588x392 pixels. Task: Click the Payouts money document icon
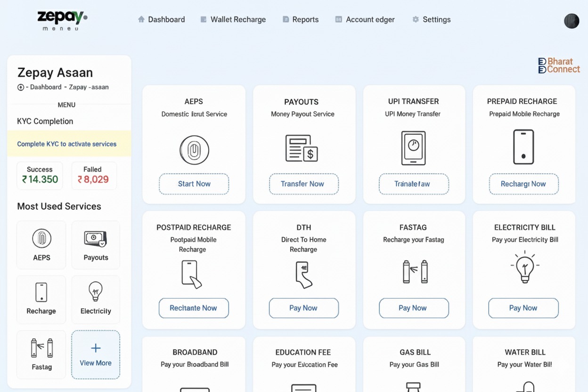tap(302, 148)
